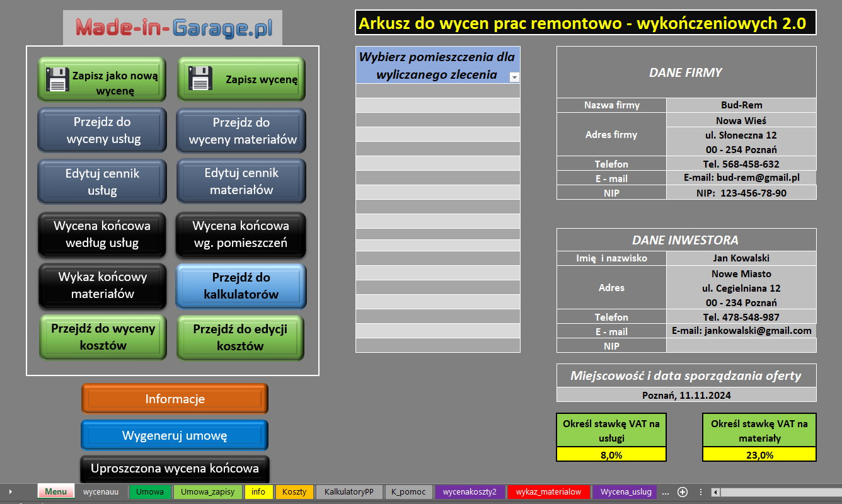
Task: Click Przejdź do kalkulatorów button
Action: (x=241, y=285)
